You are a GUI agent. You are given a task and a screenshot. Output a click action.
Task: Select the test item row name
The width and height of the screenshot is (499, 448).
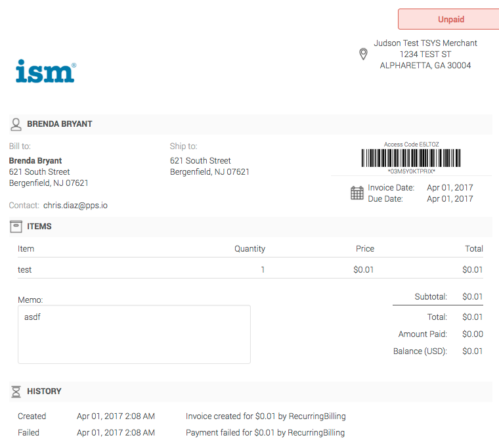(25, 270)
